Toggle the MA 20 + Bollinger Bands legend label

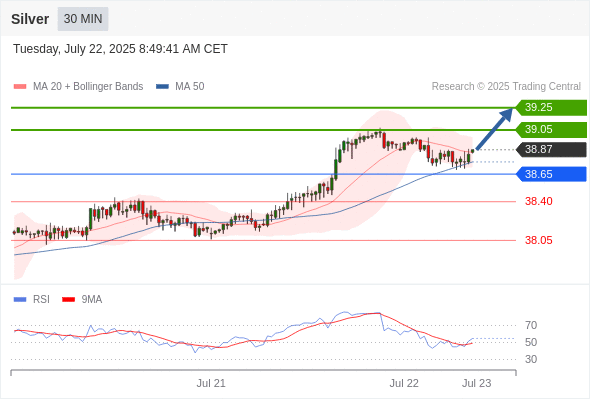pyautogui.click(x=88, y=87)
